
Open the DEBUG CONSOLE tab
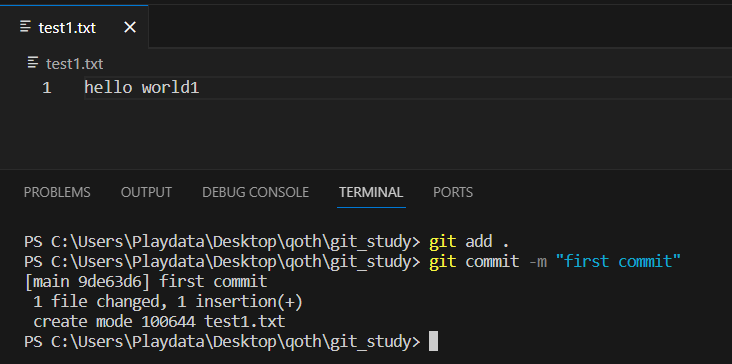pyautogui.click(x=255, y=192)
